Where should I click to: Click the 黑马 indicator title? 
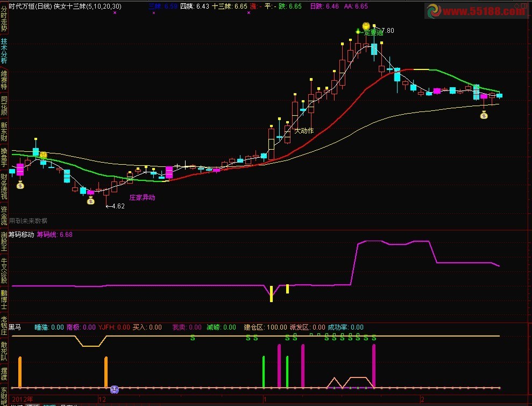pyautogui.click(x=15, y=327)
